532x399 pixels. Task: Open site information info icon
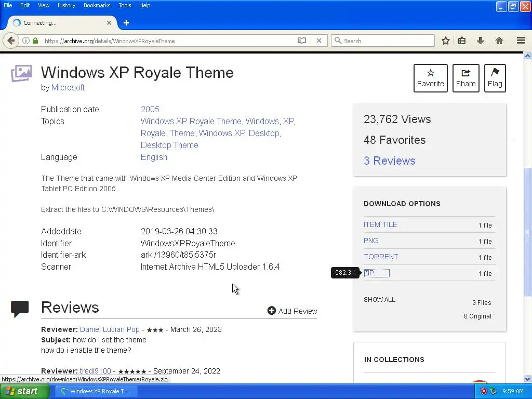[26, 41]
